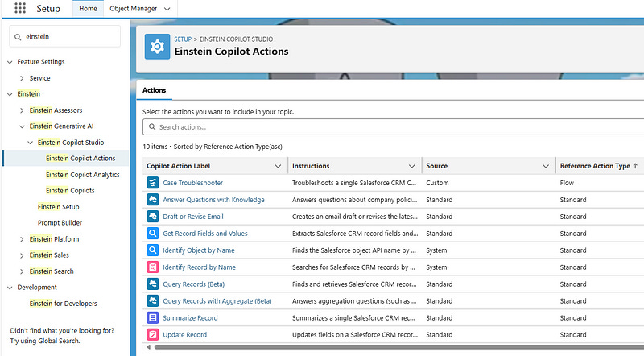Collapse the Einstein Generative AI node

tap(22, 126)
